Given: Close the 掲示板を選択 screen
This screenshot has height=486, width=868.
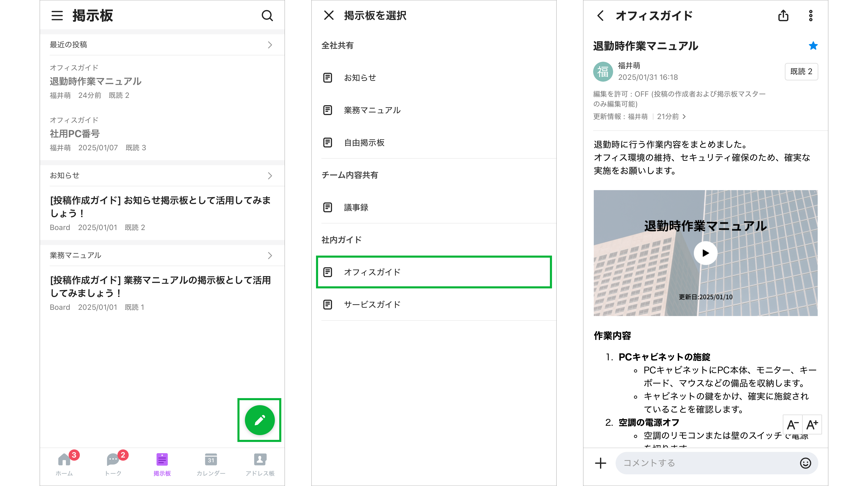Looking at the screenshot, I should tap(328, 16).
